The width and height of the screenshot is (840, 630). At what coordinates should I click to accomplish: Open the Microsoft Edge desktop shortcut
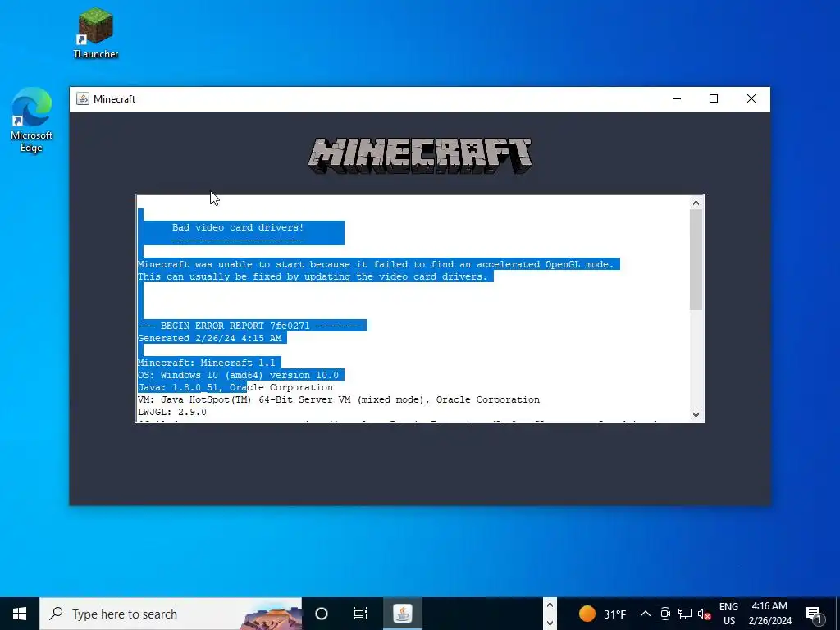[x=32, y=120]
